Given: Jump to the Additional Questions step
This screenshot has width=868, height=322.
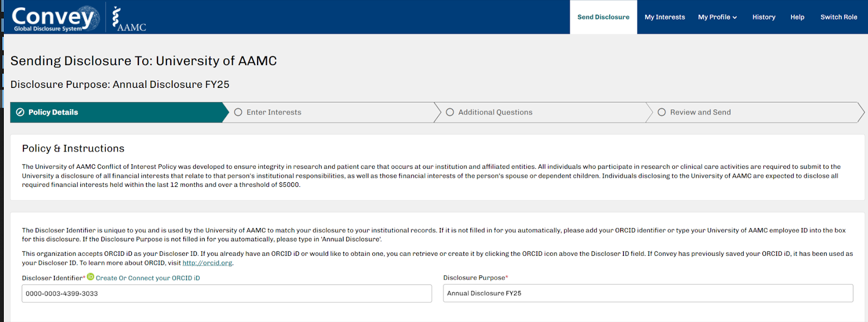Looking at the screenshot, I should click(x=542, y=112).
